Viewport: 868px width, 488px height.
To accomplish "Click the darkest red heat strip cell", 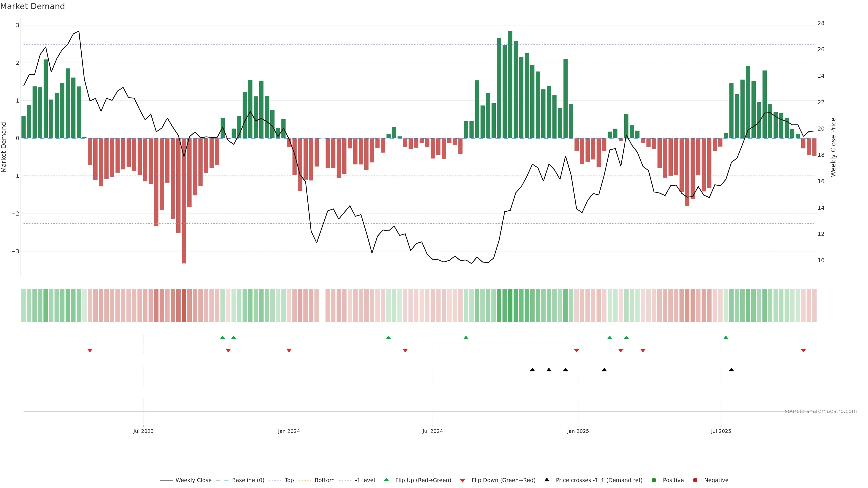I will pos(184,305).
